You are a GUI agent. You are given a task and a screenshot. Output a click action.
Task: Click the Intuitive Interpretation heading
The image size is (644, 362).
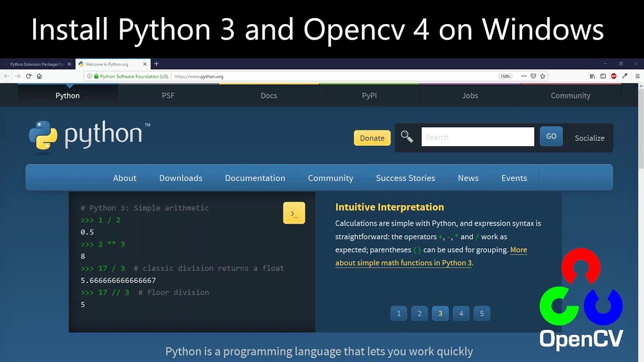[389, 207]
